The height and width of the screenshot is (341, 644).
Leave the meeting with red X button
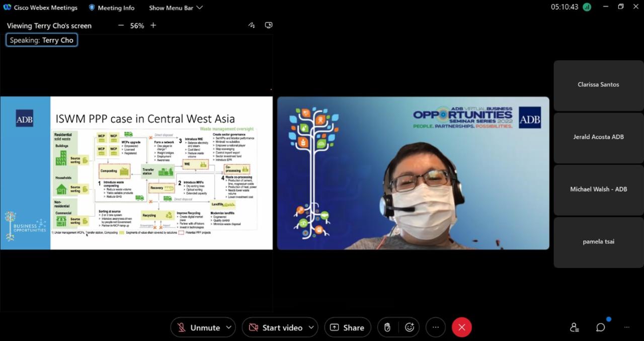(x=462, y=327)
